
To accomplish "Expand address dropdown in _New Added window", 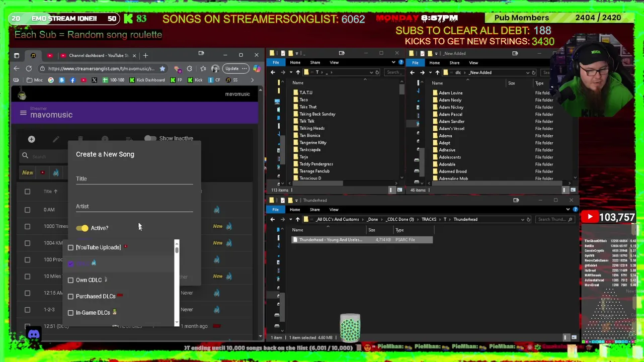I will (527, 72).
